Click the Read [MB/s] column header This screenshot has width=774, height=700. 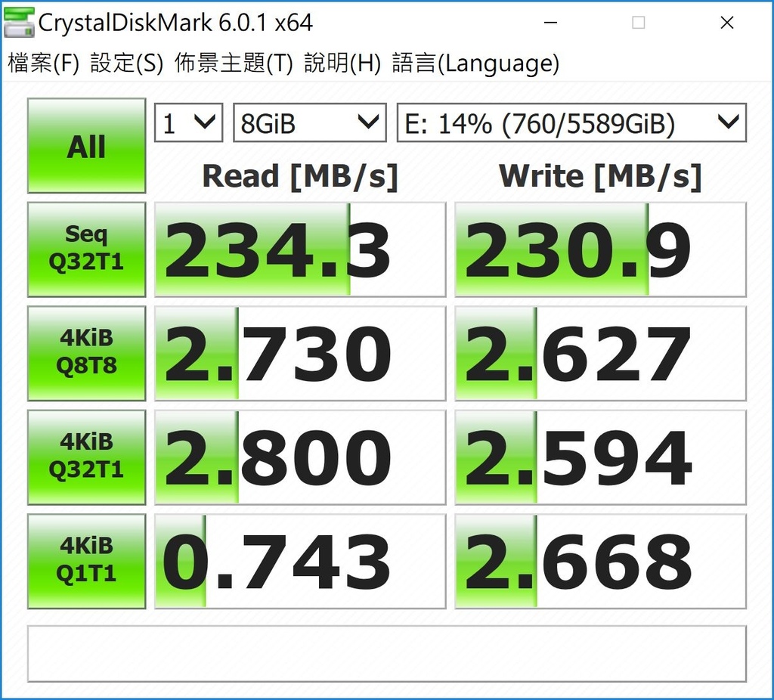(x=300, y=176)
